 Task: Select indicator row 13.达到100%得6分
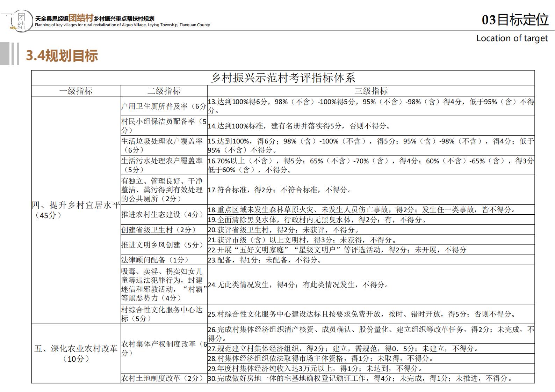tap(371, 106)
